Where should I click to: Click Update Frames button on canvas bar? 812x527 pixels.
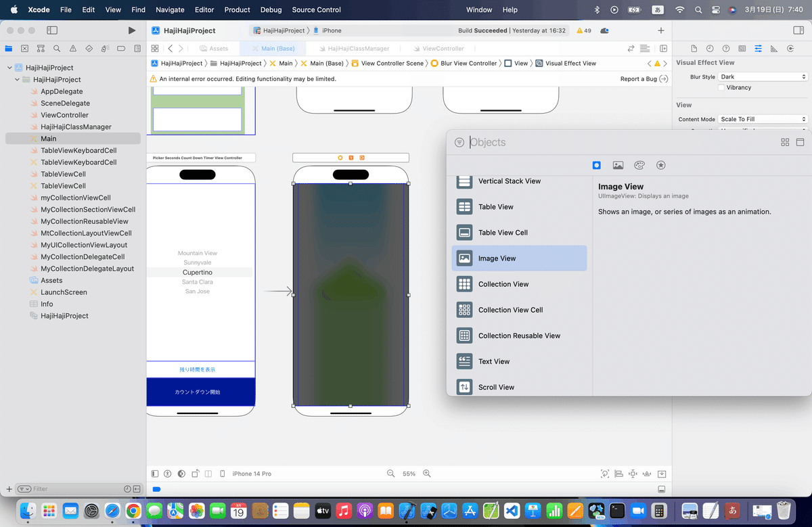(605, 474)
